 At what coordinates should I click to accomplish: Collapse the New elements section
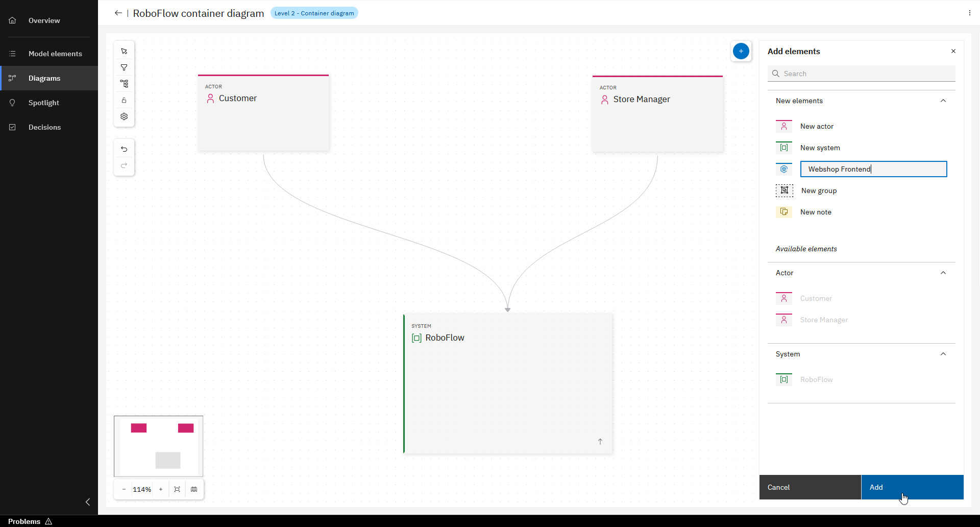(943, 101)
